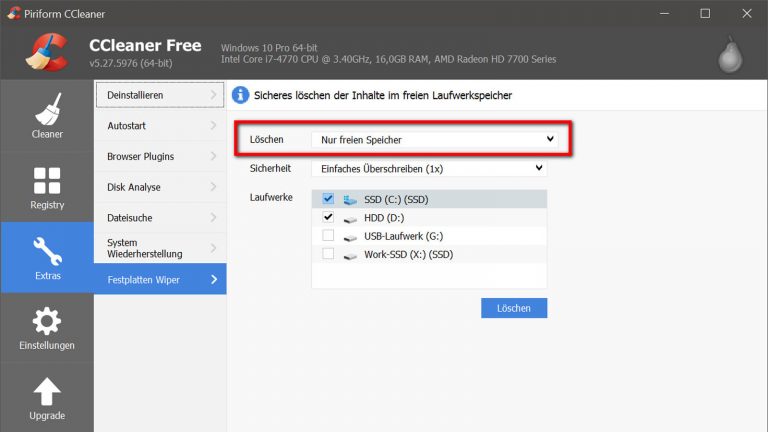The width and height of the screenshot is (768, 432).
Task: Click the blue Löschen button
Action: (514, 308)
